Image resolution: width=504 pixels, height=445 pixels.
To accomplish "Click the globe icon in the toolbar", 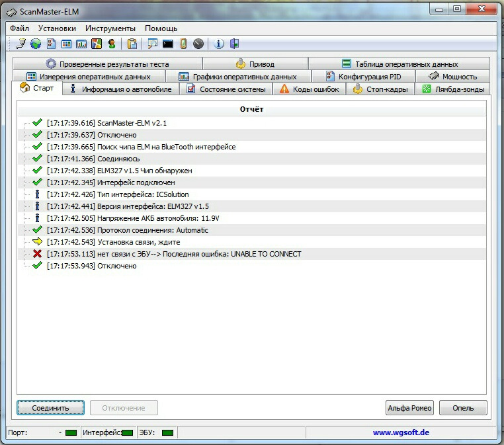I will click(x=36, y=44).
